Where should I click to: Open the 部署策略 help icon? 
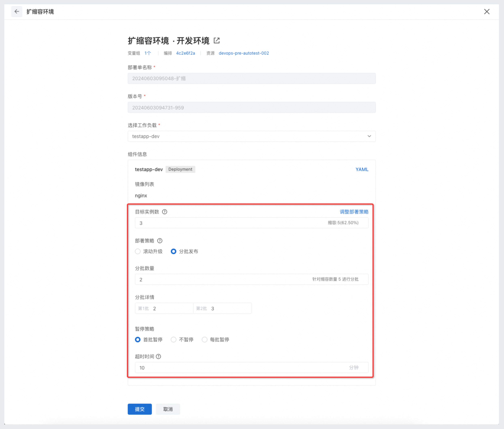point(160,241)
